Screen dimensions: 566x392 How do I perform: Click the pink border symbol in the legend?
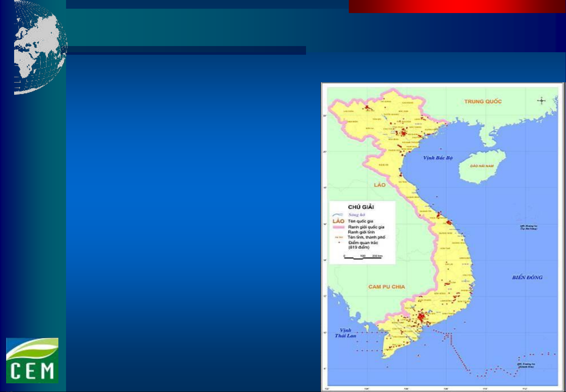pyautogui.click(x=338, y=227)
